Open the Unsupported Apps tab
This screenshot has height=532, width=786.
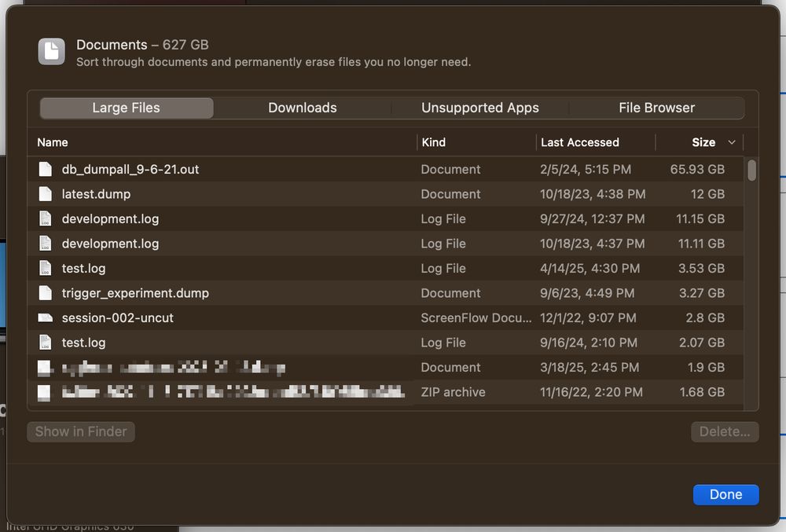pos(479,108)
